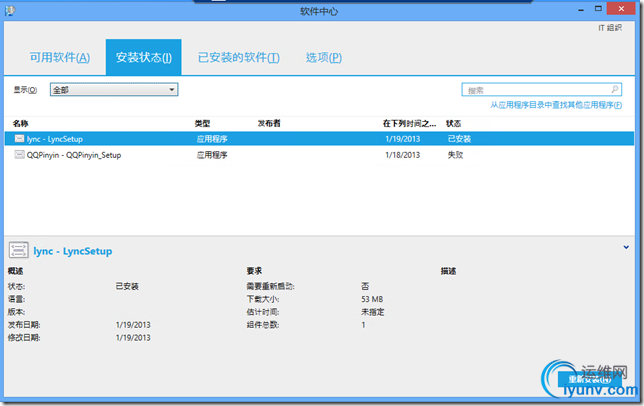The height and width of the screenshot is (406, 644).
Task: Click the IT 组织 label
Action: (x=610, y=28)
